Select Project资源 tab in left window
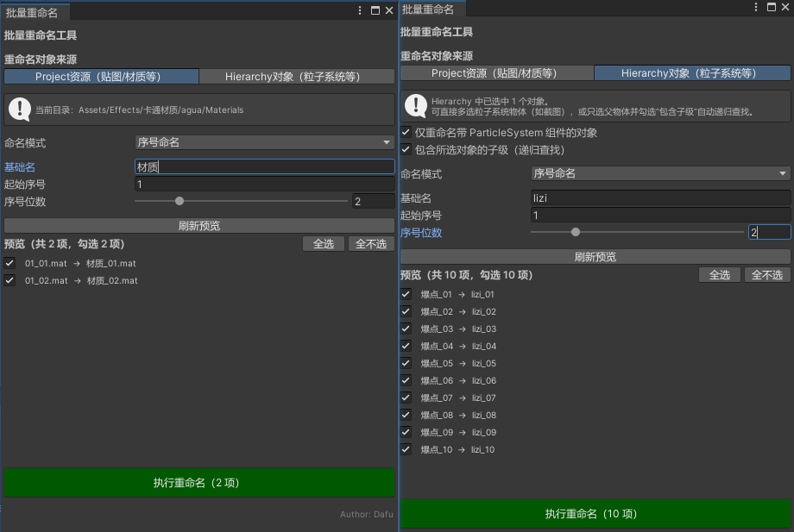 [101, 77]
